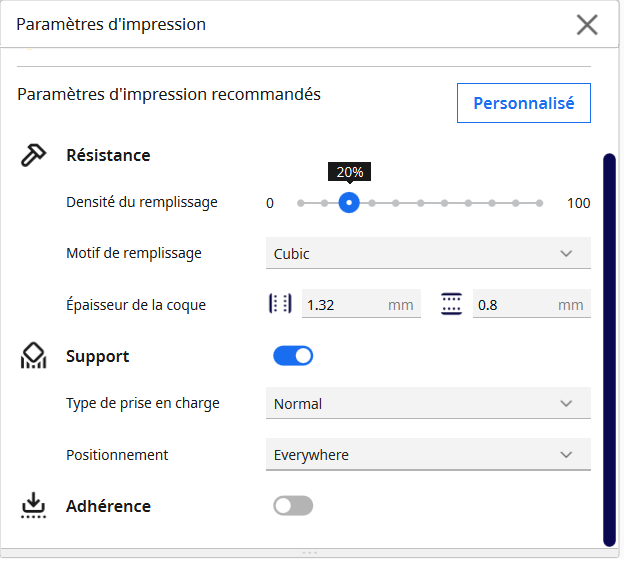624x565 pixels.
Task: Click the 0.8 mm top/bottom thickness field
Action: [512, 304]
